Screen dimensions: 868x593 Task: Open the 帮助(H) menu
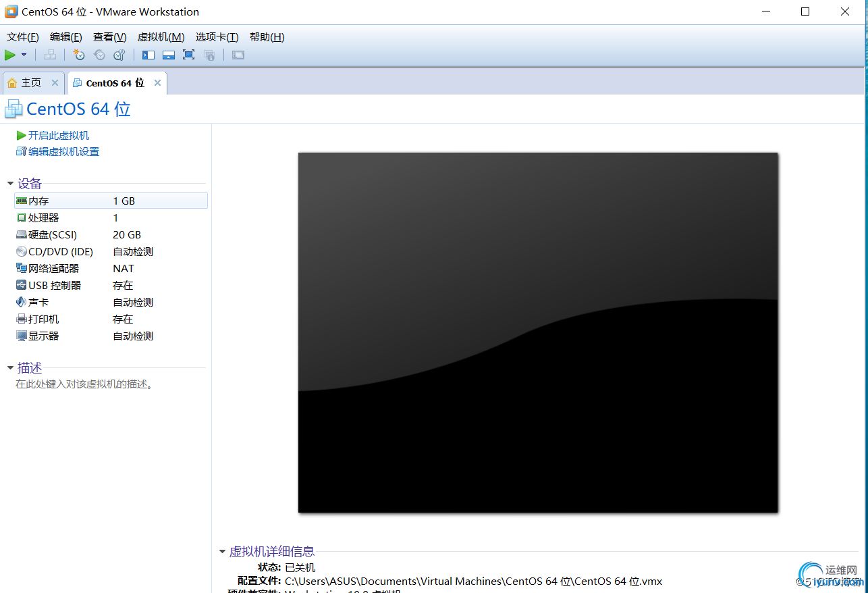[267, 37]
